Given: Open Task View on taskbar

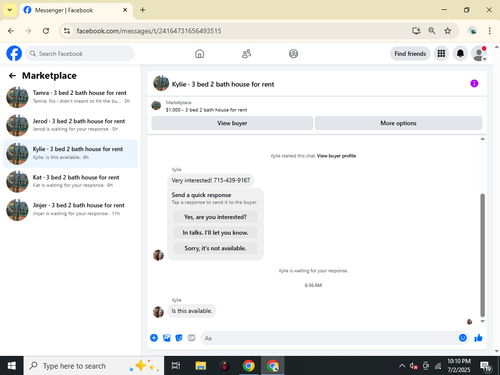Looking at the screenshot, I should coord(176,366).
